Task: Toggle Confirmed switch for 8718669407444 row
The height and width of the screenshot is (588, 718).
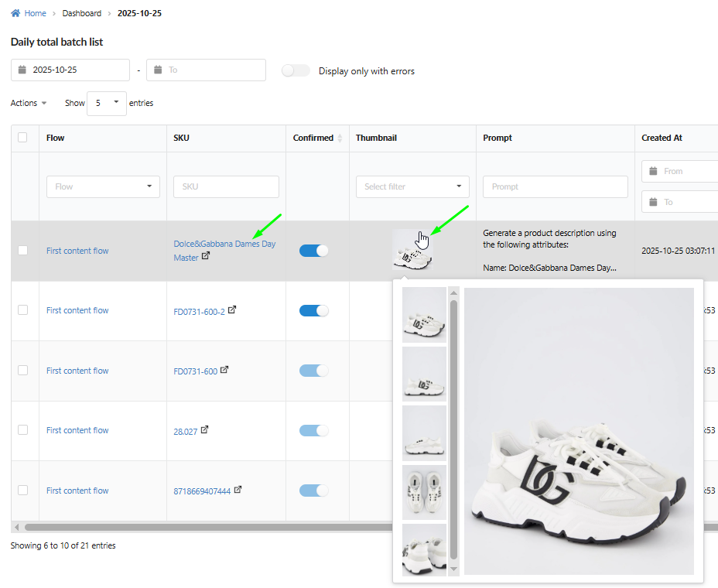Action: pyautogui.click(x=313, y=491)
